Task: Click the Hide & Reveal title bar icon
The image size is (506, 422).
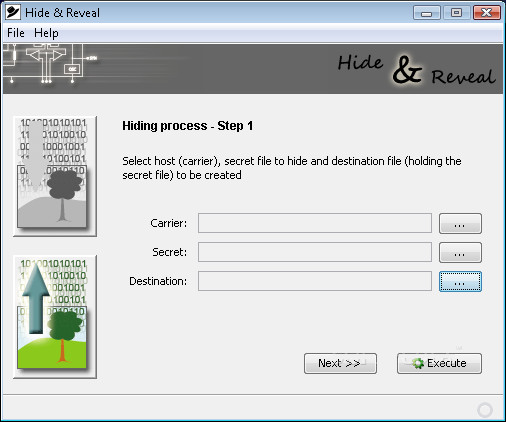Action: [13, 13]
